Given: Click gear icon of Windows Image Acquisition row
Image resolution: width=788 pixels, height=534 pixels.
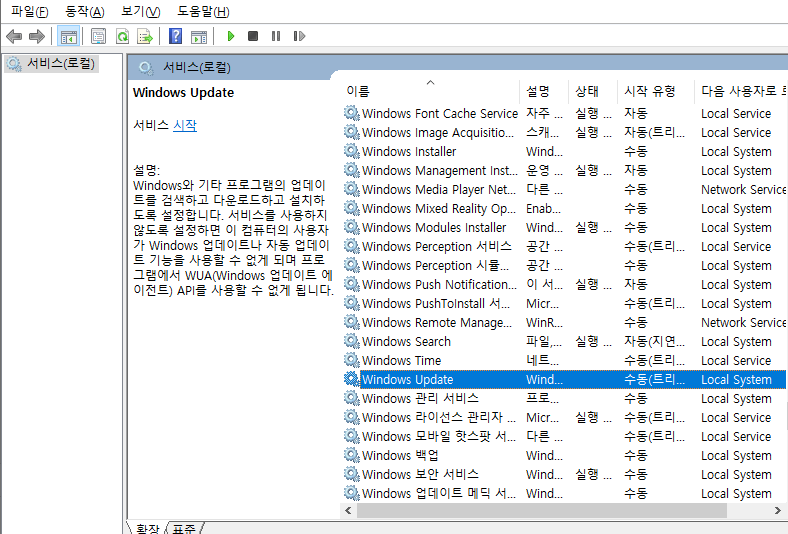Looking at the screenshot, I should click(x=352, y=132).
